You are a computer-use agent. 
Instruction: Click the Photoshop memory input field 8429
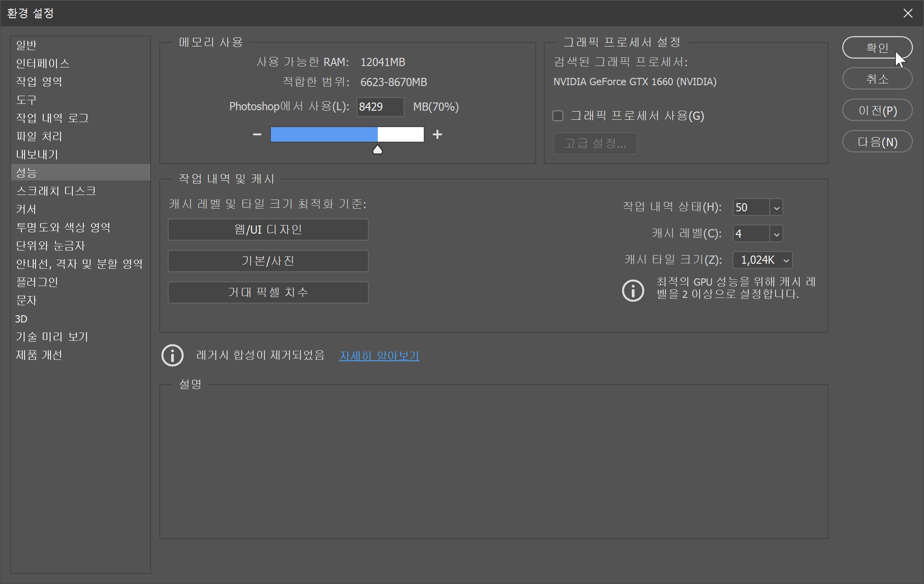coord(380,107)
